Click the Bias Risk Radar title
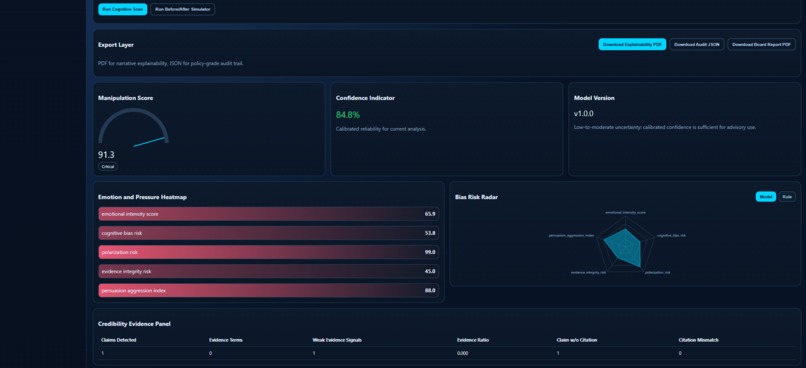 [476, 197]
